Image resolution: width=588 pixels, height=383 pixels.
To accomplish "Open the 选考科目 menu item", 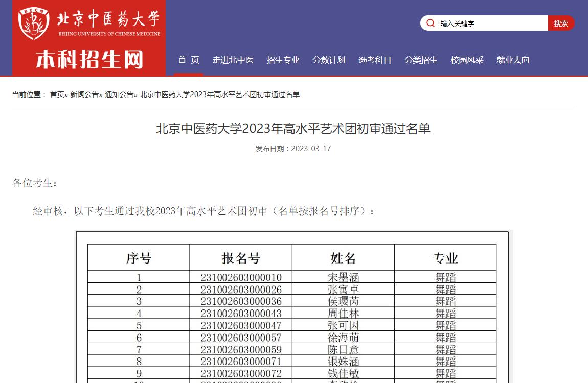I will point(375,60).
